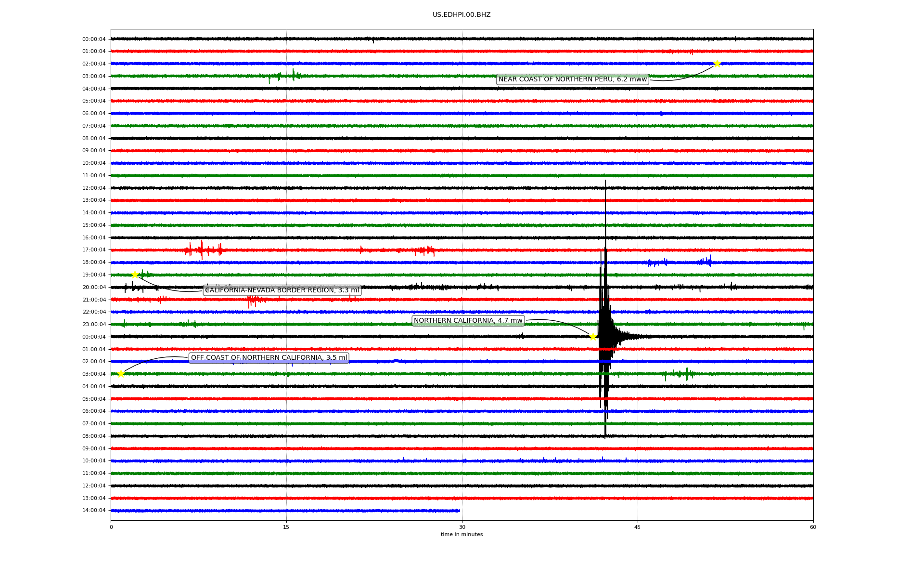
Task: Select OFF COAST OF NORTHERN CALIFORNIA label
Action: pos(269,358)
